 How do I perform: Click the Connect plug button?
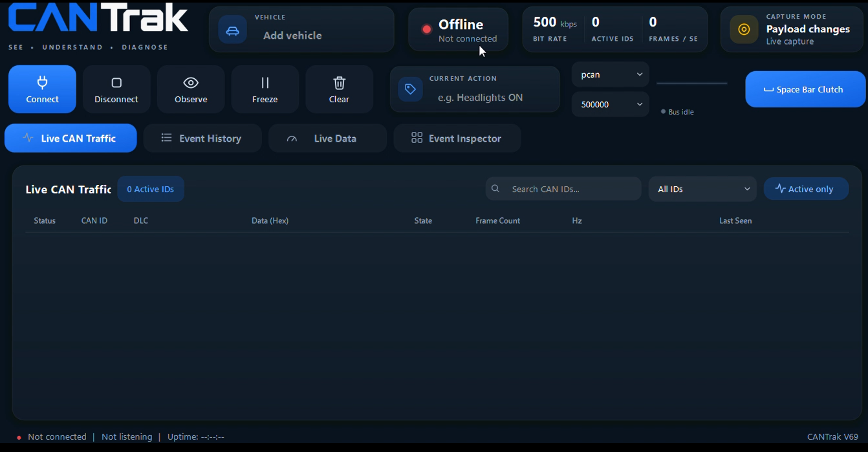(x=42, y=89)
